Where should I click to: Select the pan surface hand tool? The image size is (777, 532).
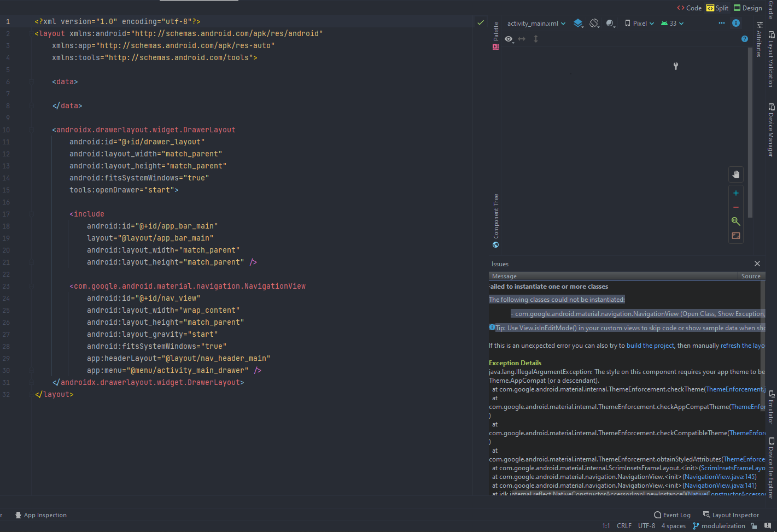click(735, 174)
